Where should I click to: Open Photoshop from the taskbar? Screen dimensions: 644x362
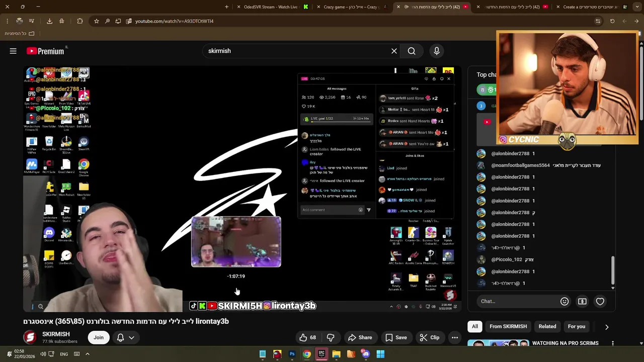tap(292, 354)
